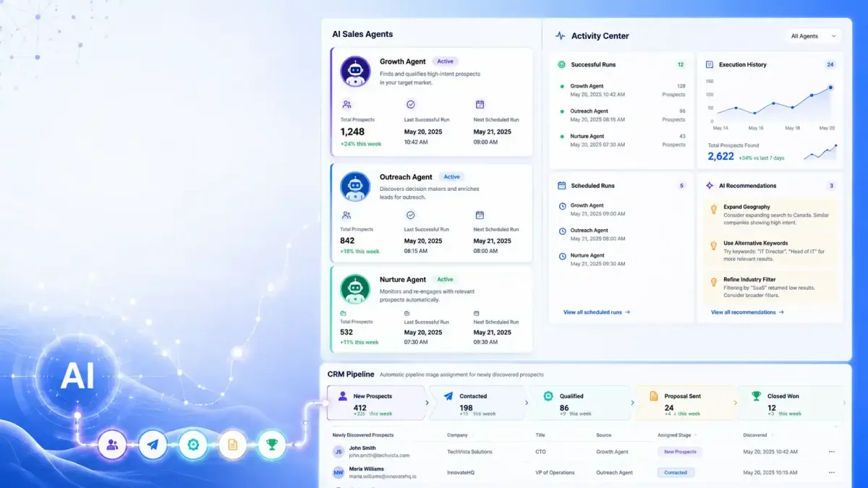Select the New Prospects pipeline stage
This screenshot has height=488, width=868.
376,403
